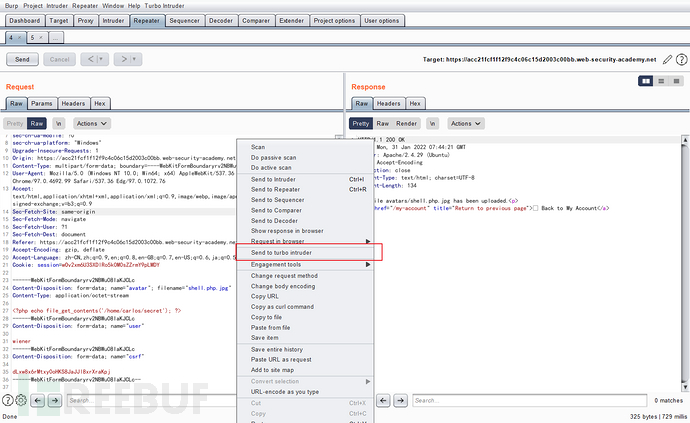This screenshot has width=690, height=423.
Task: Select Send to Intruder menu entry
Action: (x=305, y=179)
